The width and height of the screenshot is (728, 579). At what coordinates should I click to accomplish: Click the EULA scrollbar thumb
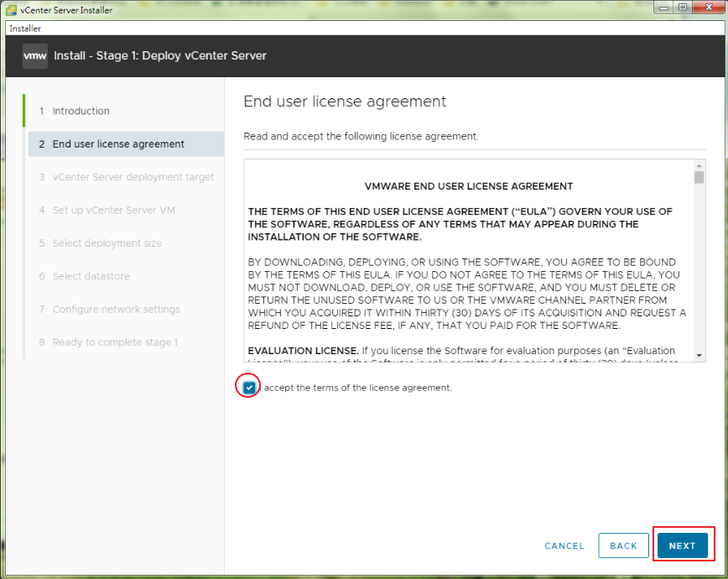point(699,178)
